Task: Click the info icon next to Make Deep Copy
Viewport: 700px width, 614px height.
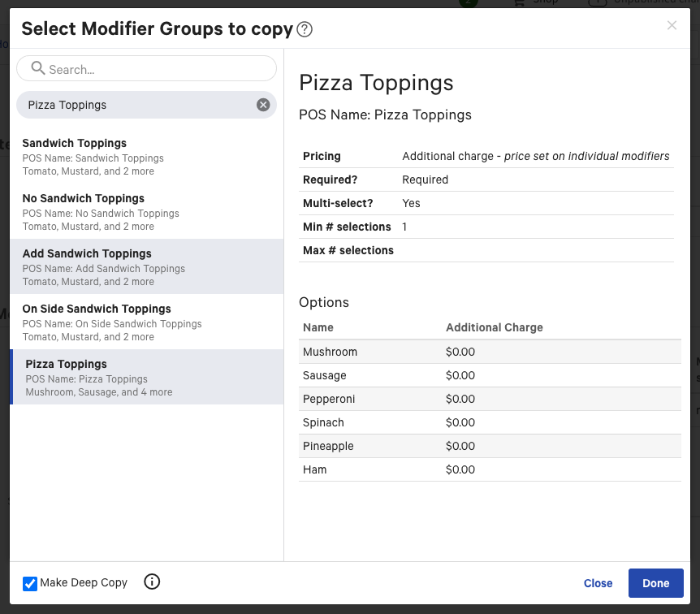Action: pos(152,582)
